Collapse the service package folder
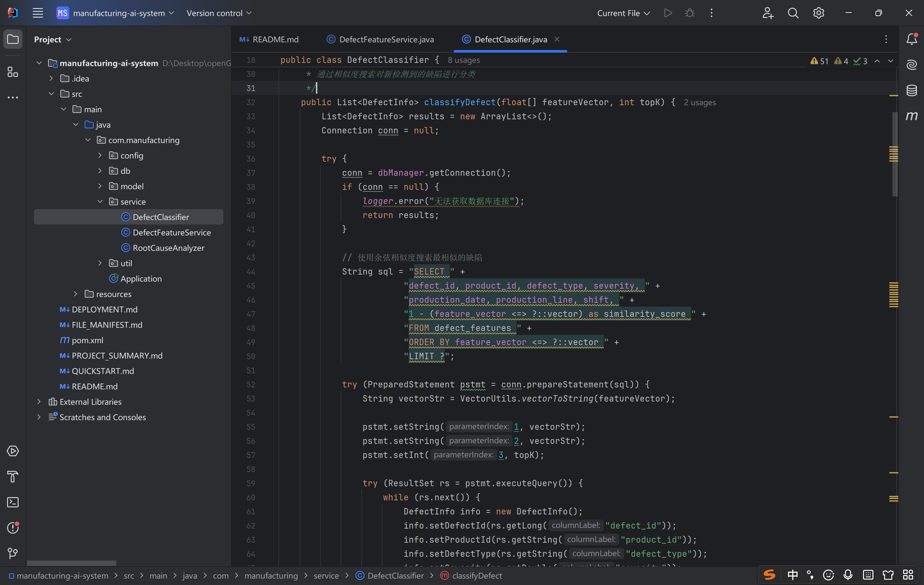The width and height of the screenshot is (924, 585). tap(100, 201)
